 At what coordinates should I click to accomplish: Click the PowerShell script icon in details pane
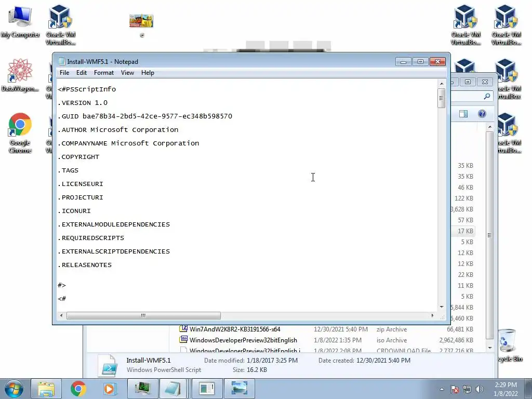tap(108, 366)
